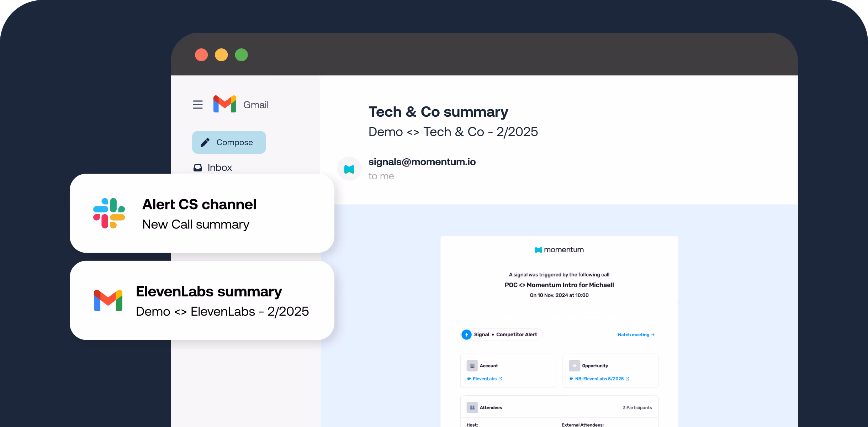Click the Momentum sender avatar icon
Image resolution: width=868 pixels, height=427 pixels.
point(349,169)
